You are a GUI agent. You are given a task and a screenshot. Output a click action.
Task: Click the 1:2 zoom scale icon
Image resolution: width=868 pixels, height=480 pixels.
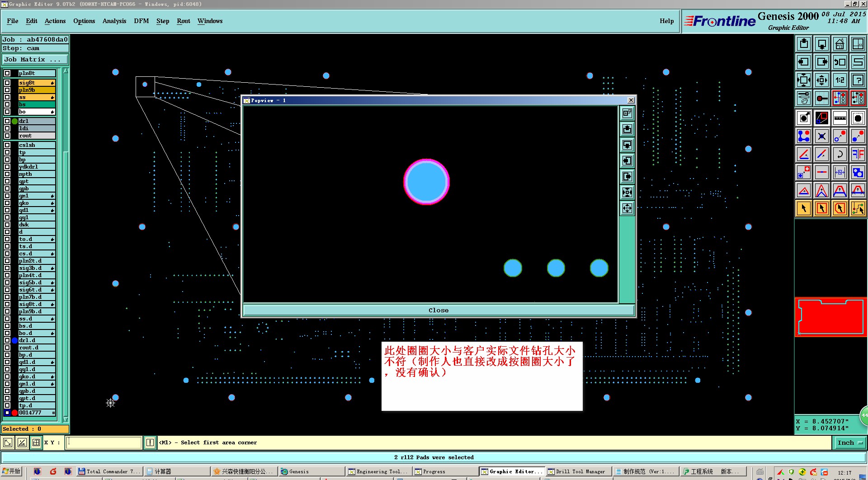(x=840, y=80)
